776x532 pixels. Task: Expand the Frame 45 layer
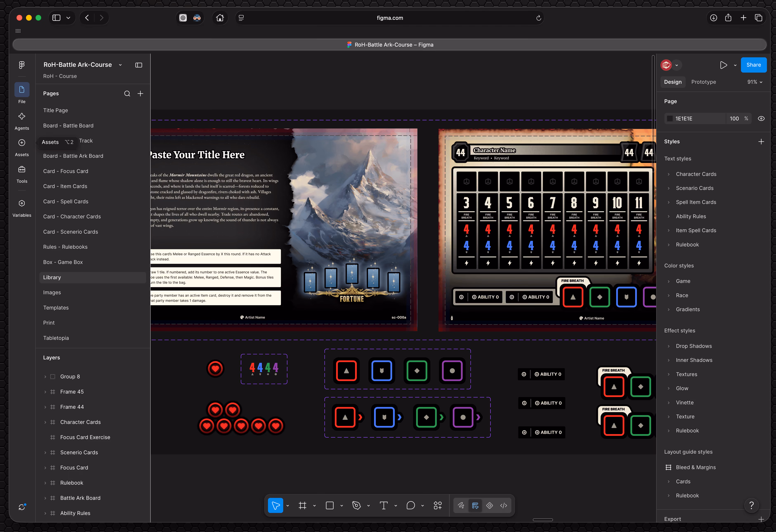(45, 392)
